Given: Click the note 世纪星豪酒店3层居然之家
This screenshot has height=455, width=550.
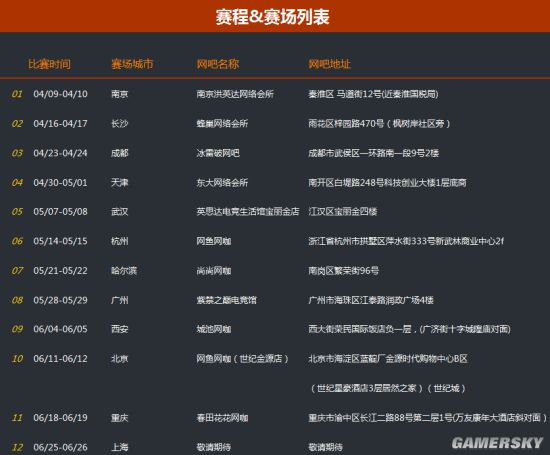Looking at the screenshot, I should tap(367, 388).
